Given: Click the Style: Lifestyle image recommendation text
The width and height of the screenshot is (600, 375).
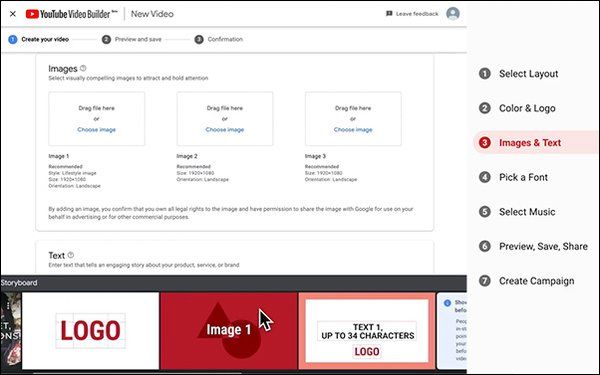Looking at the screenshot, I should pos(72,173).
